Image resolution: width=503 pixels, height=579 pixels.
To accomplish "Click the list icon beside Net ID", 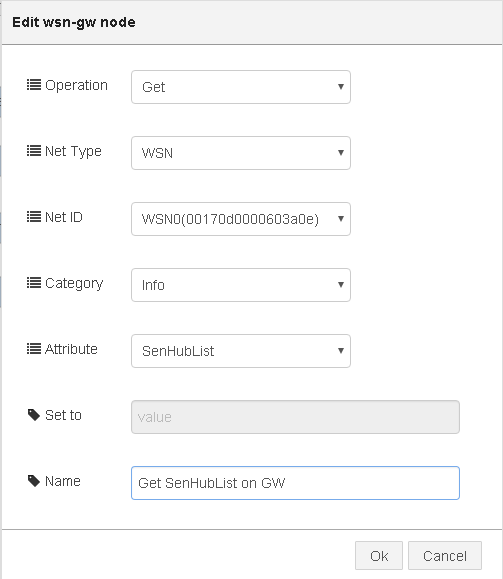I will 34,217.
